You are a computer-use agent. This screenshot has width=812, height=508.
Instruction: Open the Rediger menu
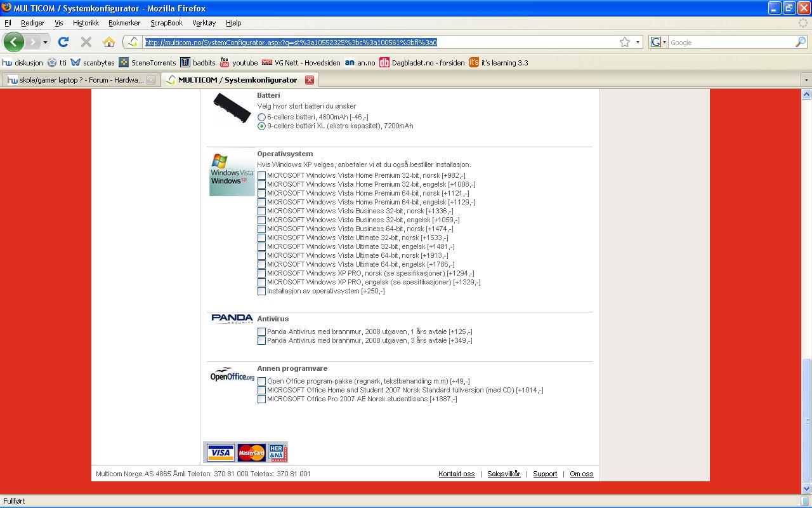(32, 23)
